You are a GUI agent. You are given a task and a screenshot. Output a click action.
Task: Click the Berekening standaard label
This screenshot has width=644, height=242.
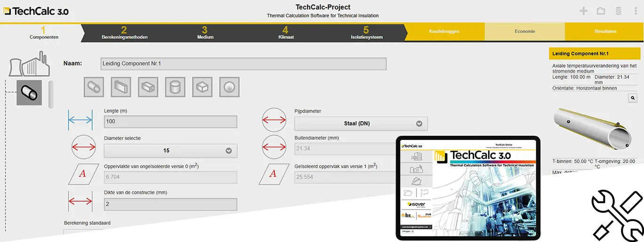pos(87,223)
